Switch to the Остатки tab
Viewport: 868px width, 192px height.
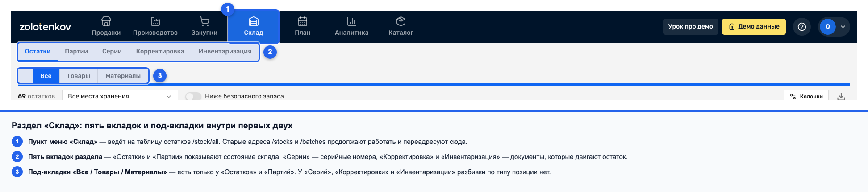[x=38, y=52]
